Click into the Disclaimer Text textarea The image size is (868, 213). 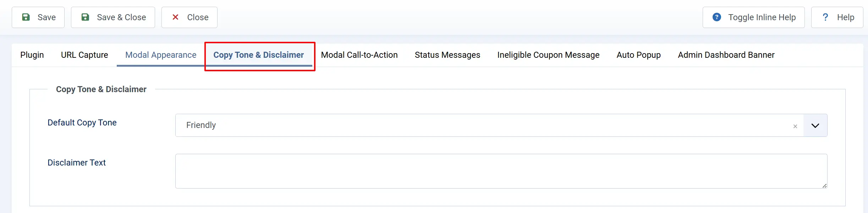(x=501, y=171)
